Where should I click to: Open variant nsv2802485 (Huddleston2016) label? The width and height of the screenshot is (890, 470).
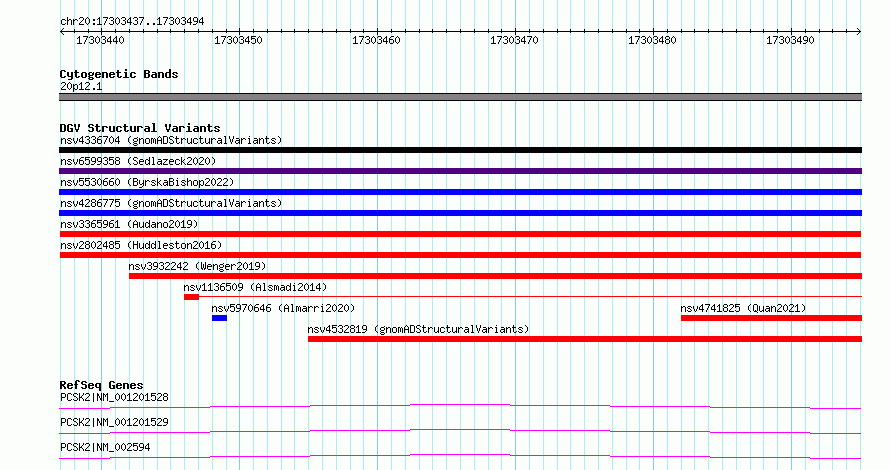(x=141, y=245)
